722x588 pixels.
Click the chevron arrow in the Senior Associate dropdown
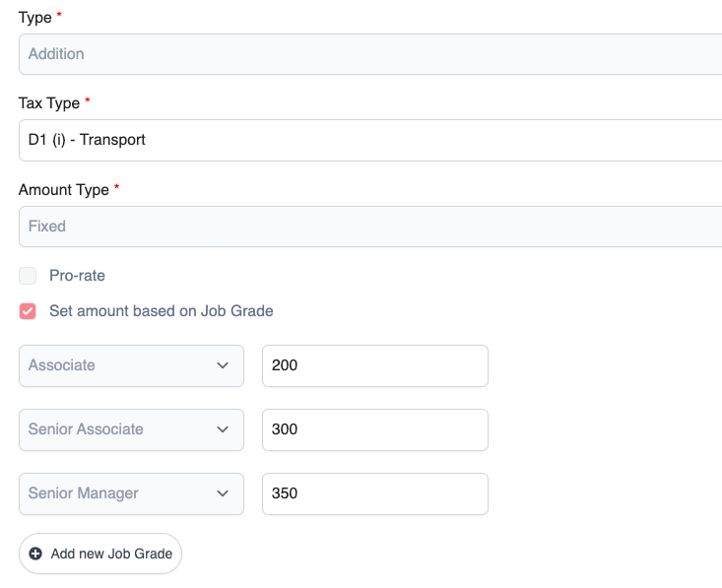click(x=222, y=429)
